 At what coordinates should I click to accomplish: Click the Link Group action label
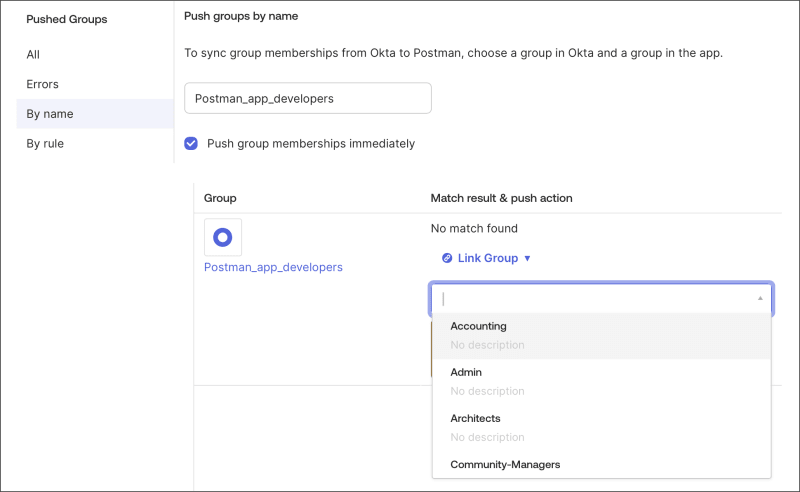[488, 258]
